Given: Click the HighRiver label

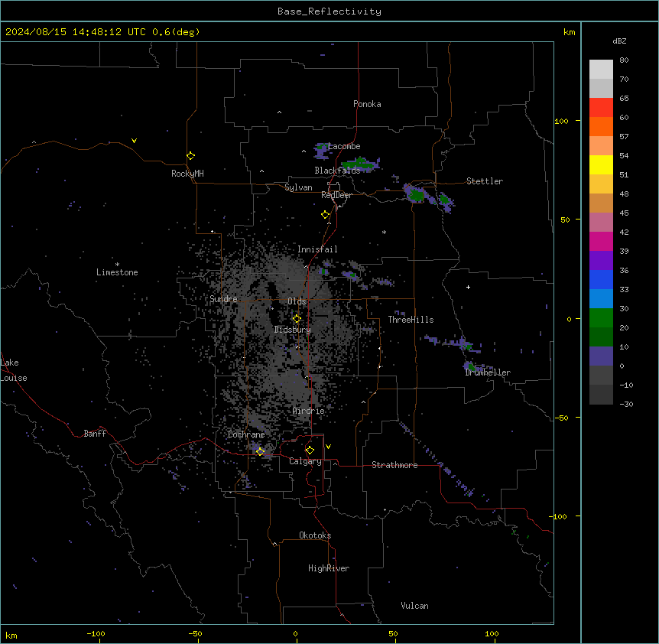Looking at the screenshot, I should coord(329,568).
